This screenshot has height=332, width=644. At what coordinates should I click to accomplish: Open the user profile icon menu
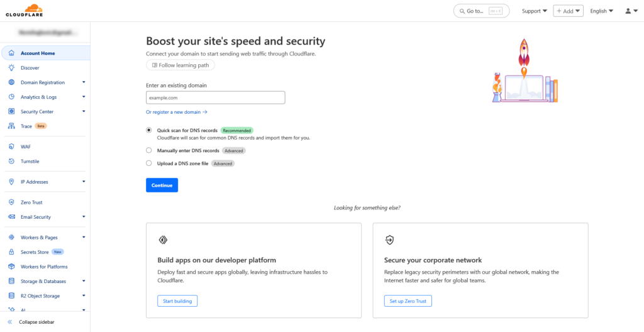[x=631, y=11]
